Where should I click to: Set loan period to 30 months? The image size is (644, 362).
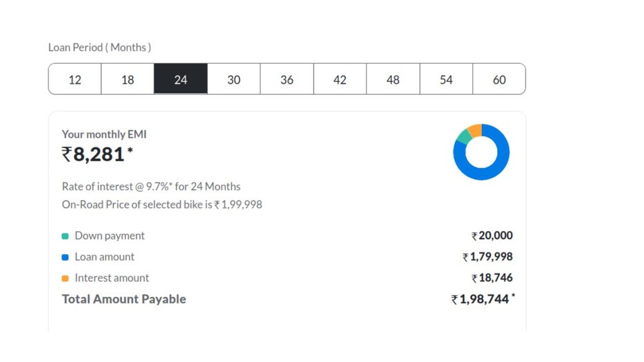[x=234, y=80]
